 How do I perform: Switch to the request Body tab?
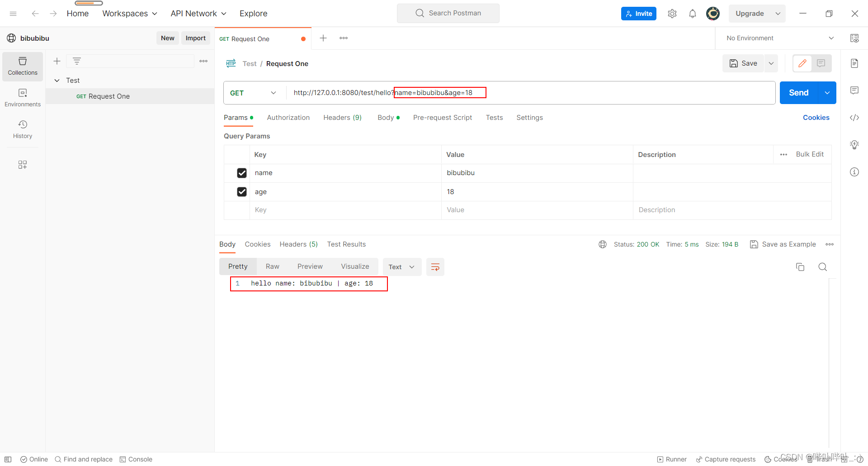tap(388, 118)
